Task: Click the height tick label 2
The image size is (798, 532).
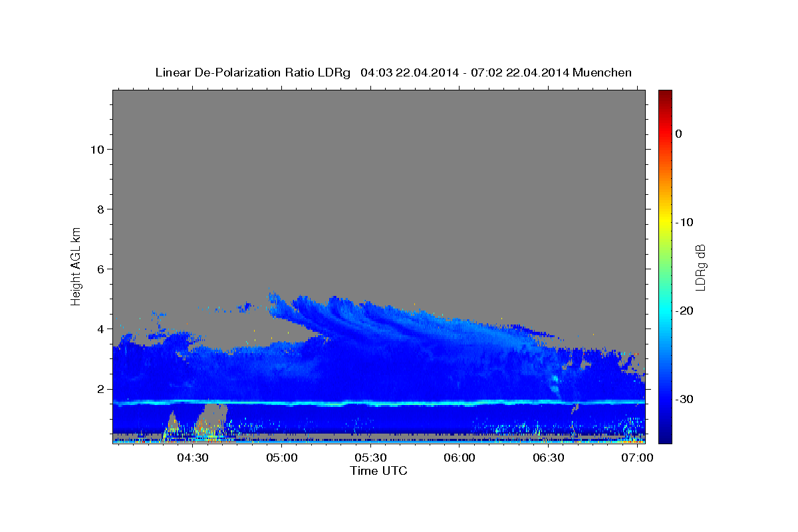Action: 99,389
